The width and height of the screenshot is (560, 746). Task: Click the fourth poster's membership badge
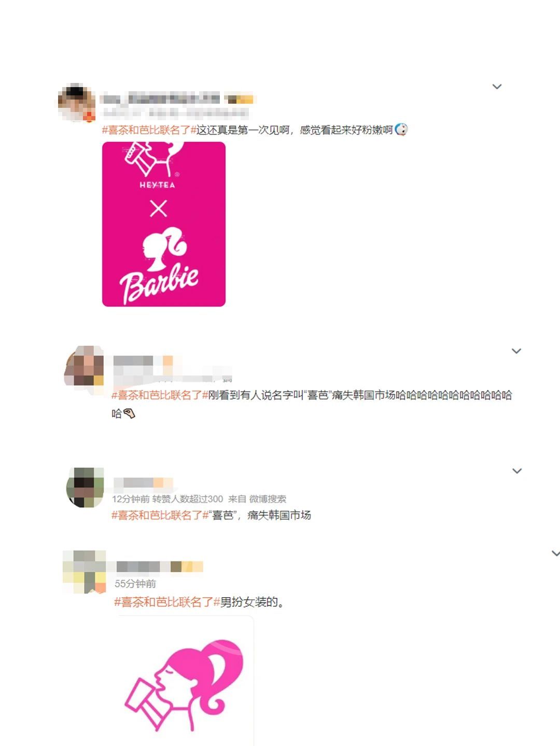(187, 567)
